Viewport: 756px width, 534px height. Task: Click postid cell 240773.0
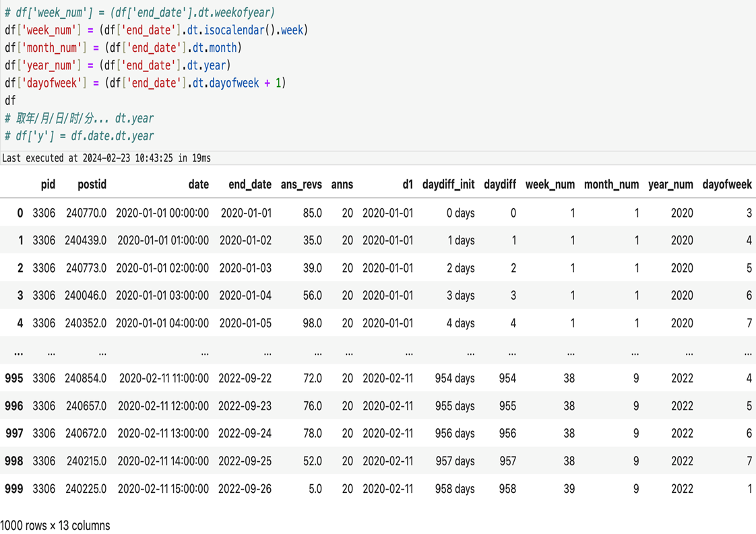tap(86, 268)
